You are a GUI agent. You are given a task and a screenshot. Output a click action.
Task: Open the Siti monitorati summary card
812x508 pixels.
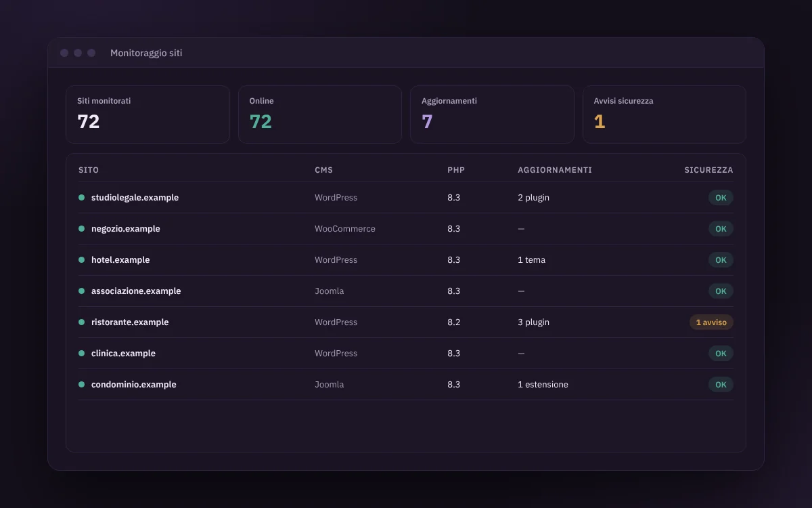(148, 114)
